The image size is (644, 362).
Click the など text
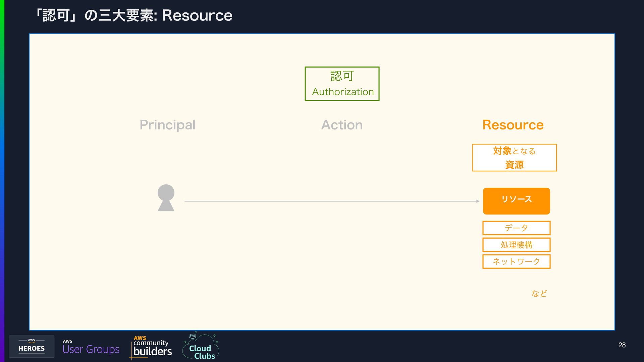tap(539, 293)
